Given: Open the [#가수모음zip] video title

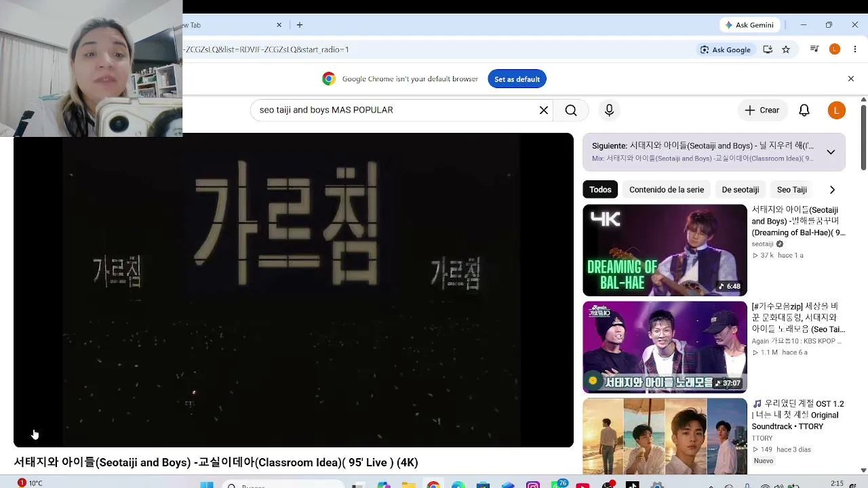Looking at the screenshot, I should (799, 318).
